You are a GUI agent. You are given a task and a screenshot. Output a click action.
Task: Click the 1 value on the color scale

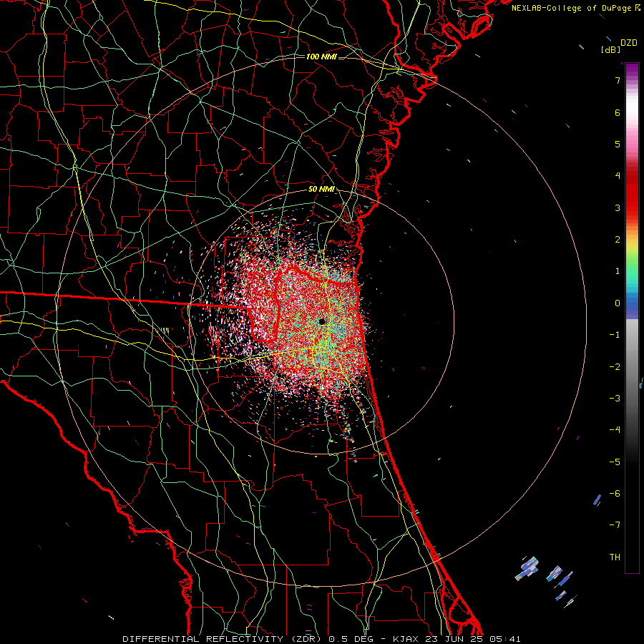tap(618, 271)
